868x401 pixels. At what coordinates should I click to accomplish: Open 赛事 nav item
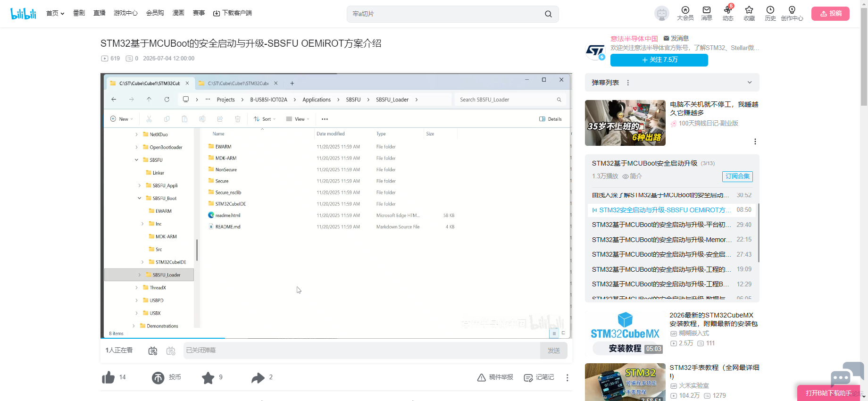(199, 13)
